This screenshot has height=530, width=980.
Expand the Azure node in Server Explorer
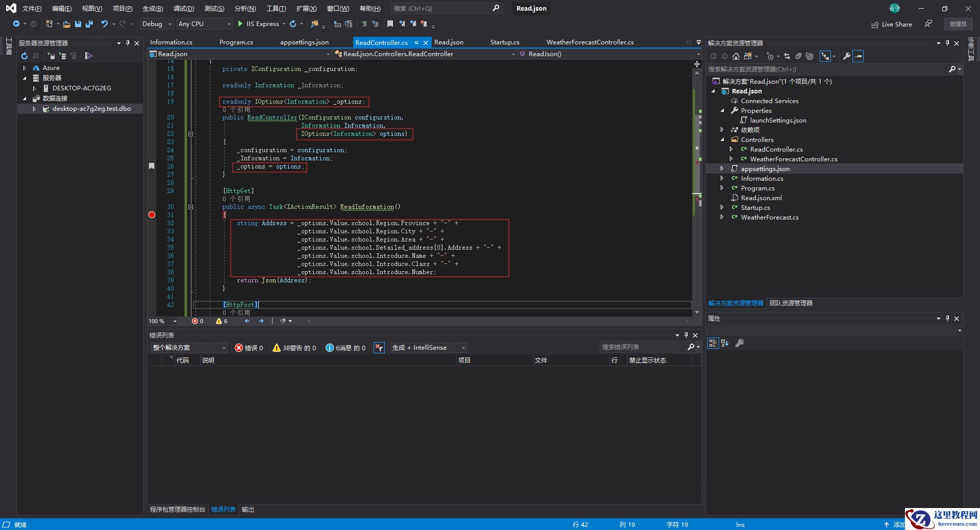[24, 68]
